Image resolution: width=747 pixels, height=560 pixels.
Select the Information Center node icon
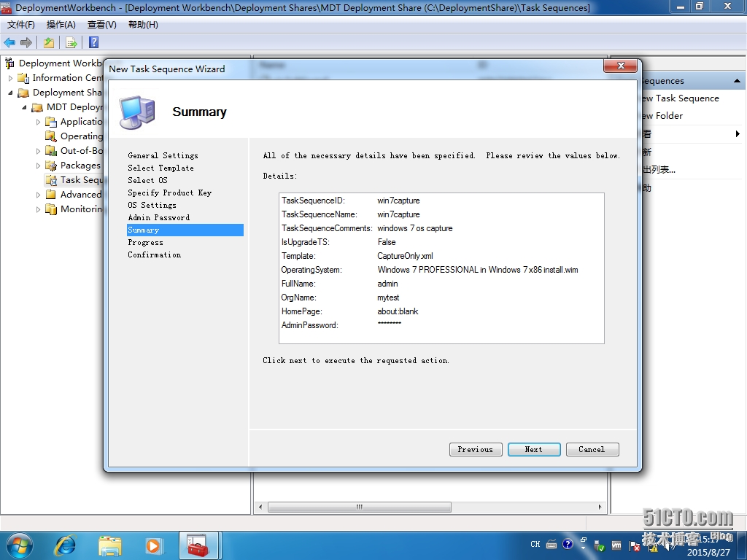pyautogui.click(x=23, y=77)
